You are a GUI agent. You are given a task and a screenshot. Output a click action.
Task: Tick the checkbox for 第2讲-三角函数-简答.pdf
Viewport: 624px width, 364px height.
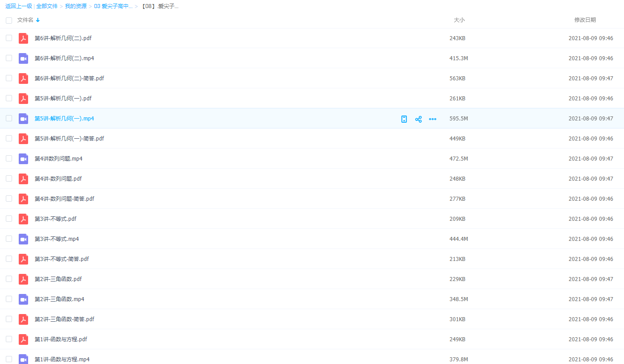9,319
